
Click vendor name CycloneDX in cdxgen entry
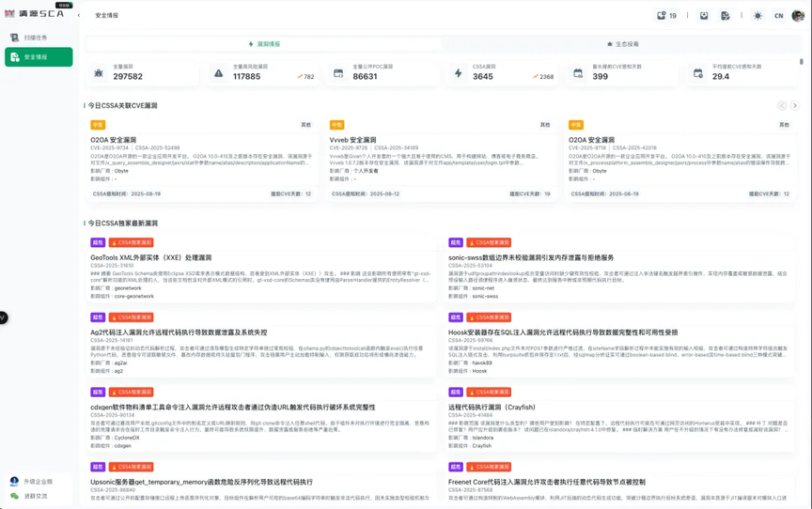pos(126,439)
